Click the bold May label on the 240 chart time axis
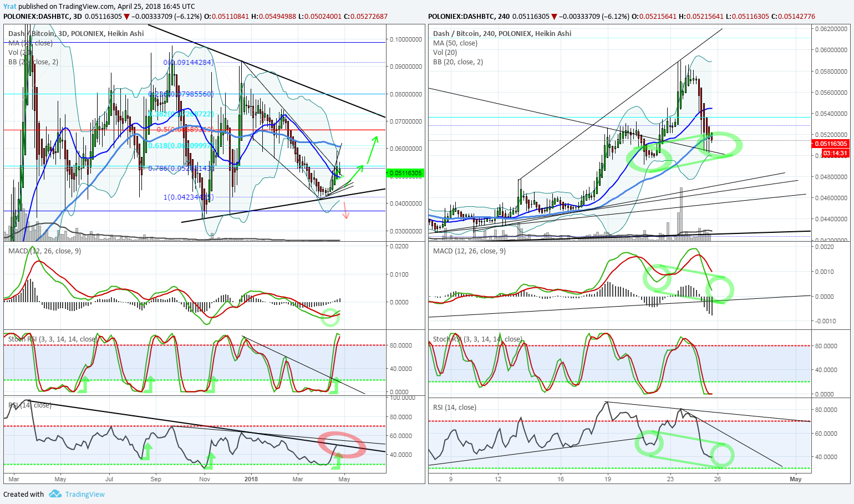Screen dimensions: 854x504 point(796,479)
